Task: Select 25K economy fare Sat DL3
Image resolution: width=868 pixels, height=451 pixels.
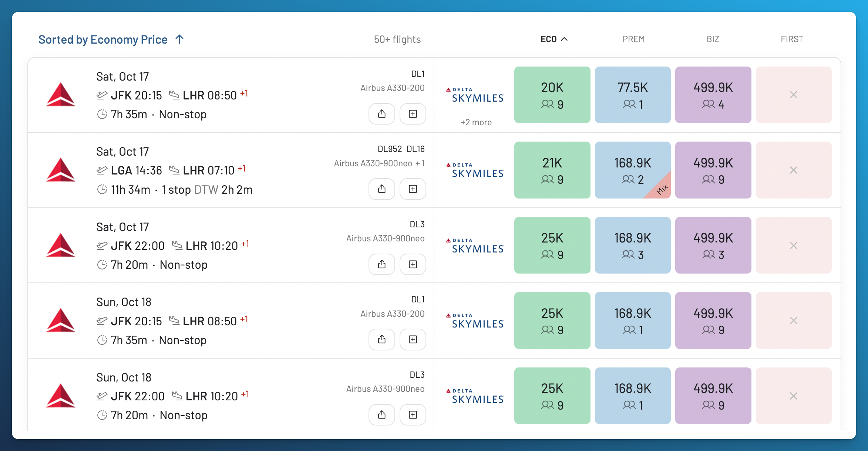Action: coord(552,245)
